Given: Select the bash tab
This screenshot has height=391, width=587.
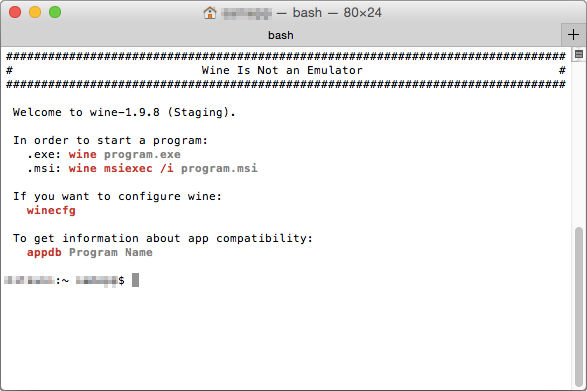Looking at the screenshot, I should pyautogui.click(x=281, y=35).
